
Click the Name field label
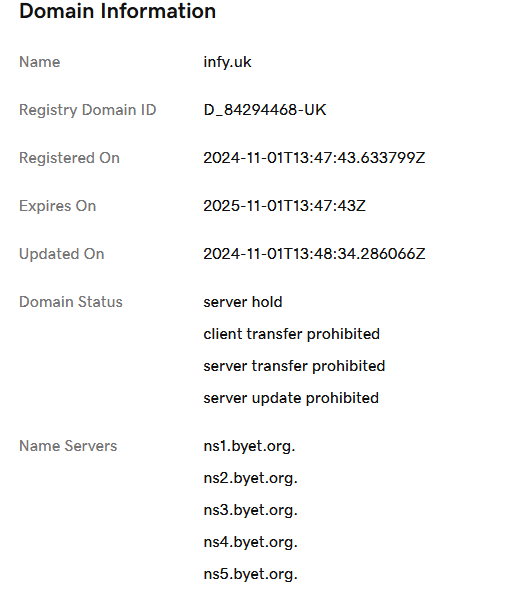pos(40,62)
